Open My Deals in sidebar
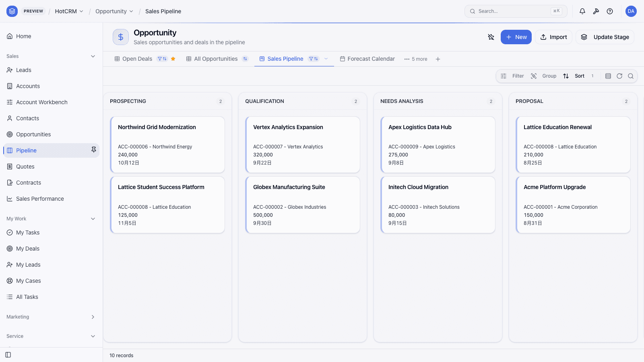This screenshot has height=362, width=644. point(52,249)
